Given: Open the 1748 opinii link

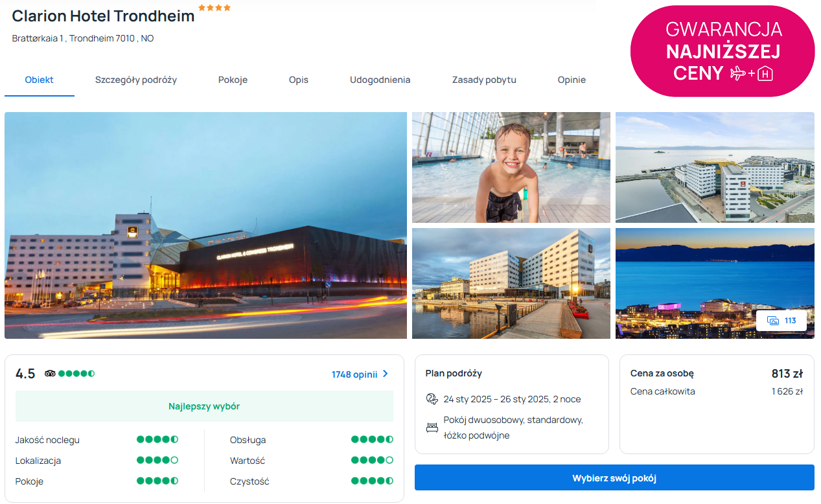Looking at the screenshot, I should 354,374.
